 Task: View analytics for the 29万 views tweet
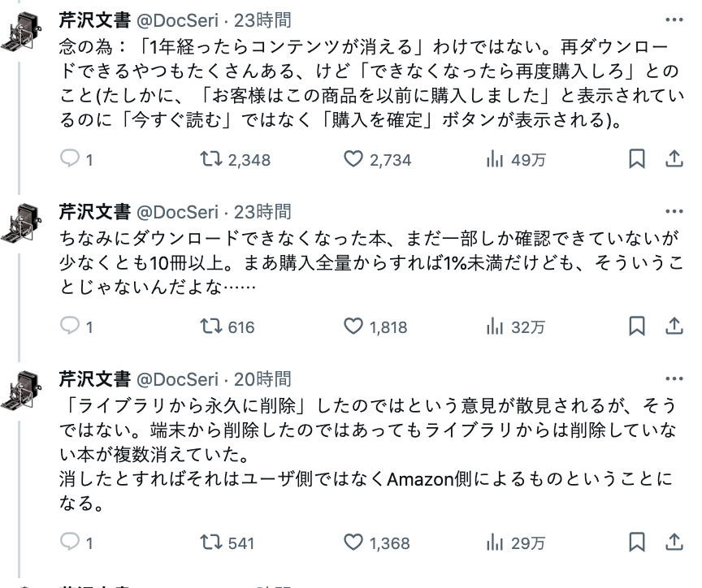coord(495,542)
